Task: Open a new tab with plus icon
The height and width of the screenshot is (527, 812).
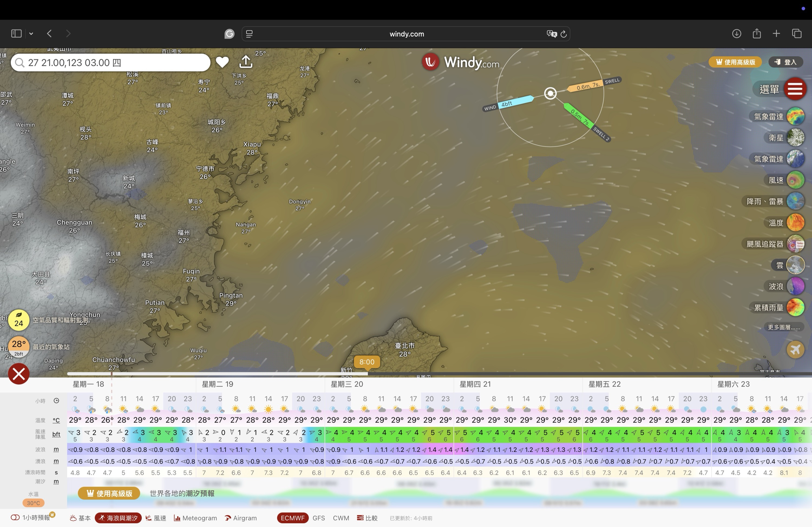Action: (x=776, y=34)
